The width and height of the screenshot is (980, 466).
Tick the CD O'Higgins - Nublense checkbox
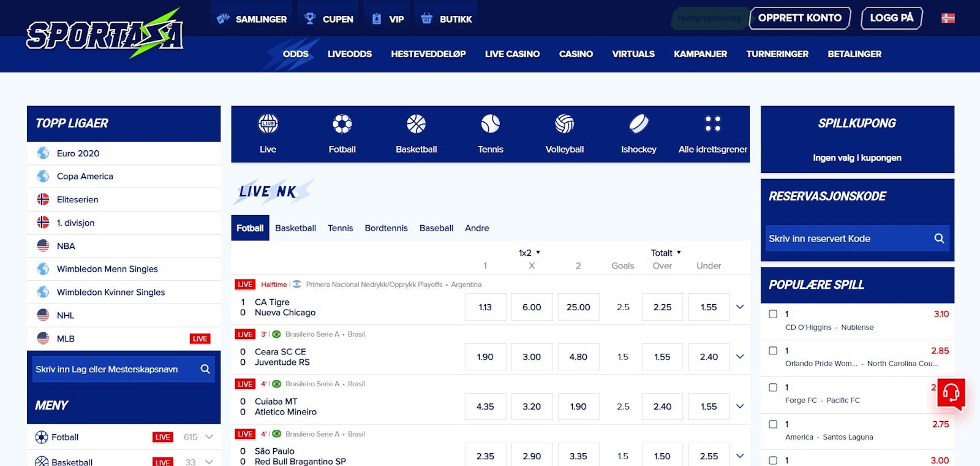coord(773,314)
